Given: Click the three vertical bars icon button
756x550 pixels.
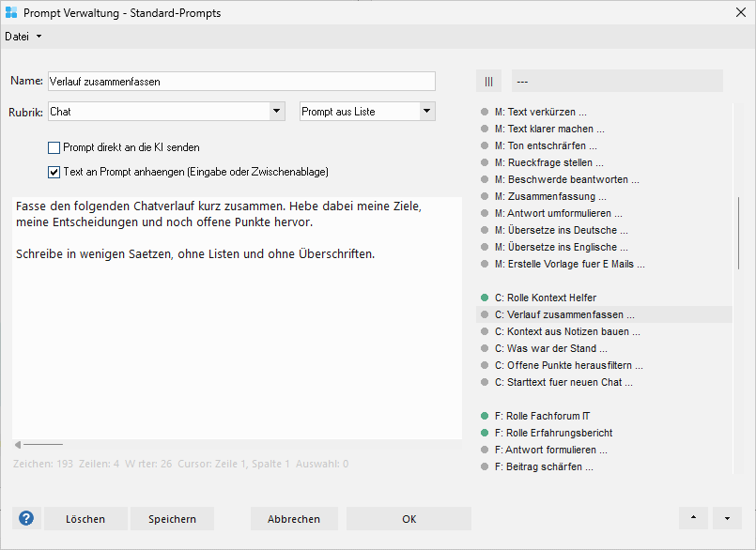Looking at the screenshot, I should [488, 82].
